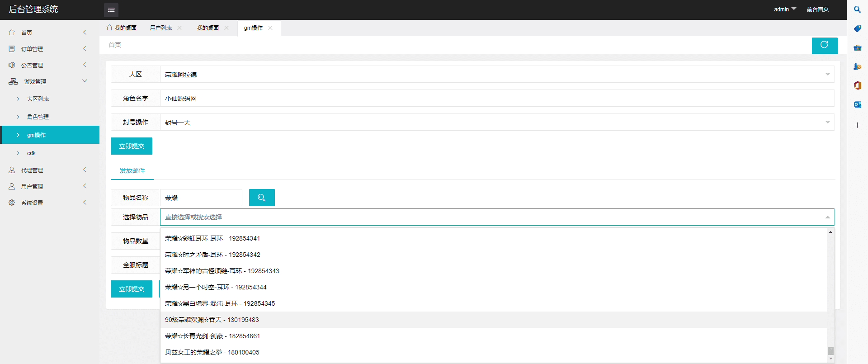868x364 pixels.
Task: Select 90级荣耀深渊☆吞天 - 130195483
Action: 494,320
